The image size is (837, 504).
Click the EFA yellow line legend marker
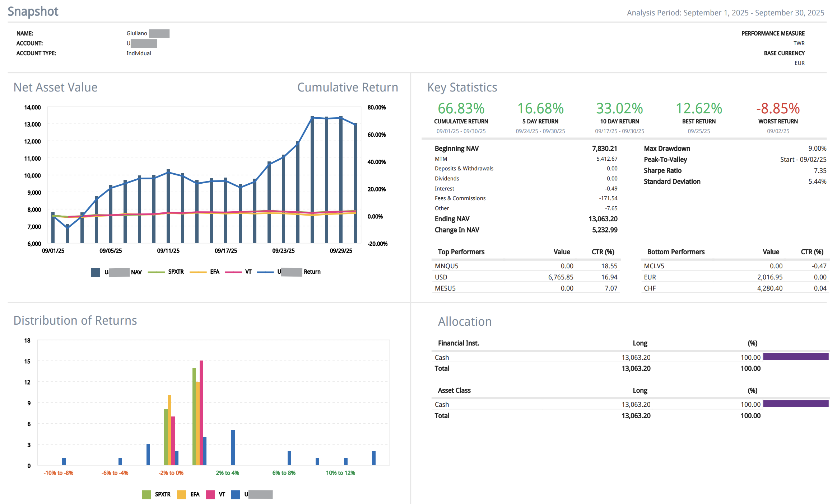pyautogui.click(x=198, y=272)
